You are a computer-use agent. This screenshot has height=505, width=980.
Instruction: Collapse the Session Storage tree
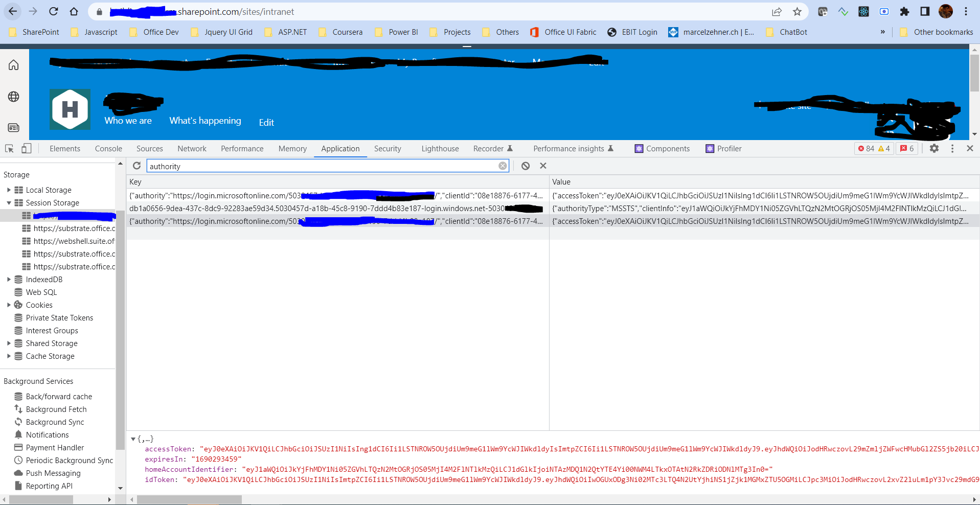(9, 202)
